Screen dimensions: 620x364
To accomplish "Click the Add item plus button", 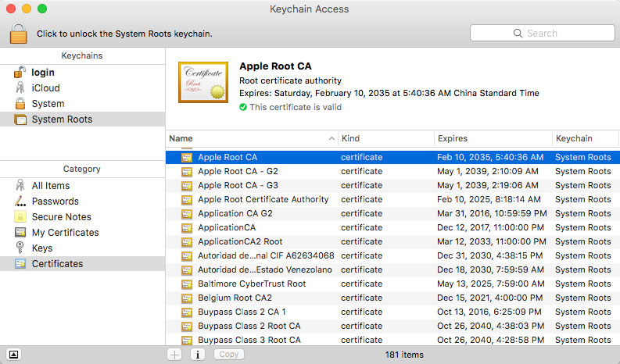I will [x=174, y=355].
